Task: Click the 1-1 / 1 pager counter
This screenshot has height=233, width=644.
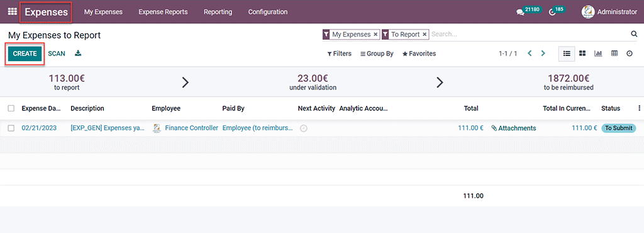Action: pos(508,54)
